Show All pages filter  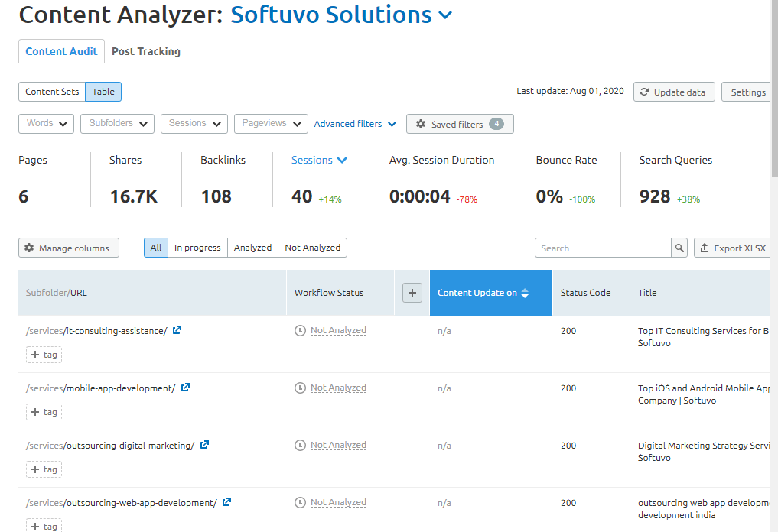[x=156, y=248]
